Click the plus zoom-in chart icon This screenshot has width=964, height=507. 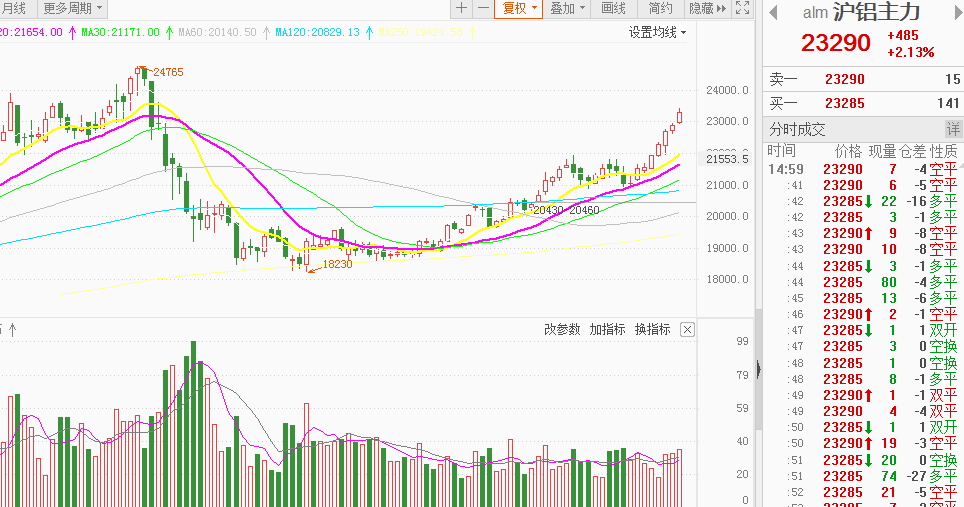click(x=461, y=9)
